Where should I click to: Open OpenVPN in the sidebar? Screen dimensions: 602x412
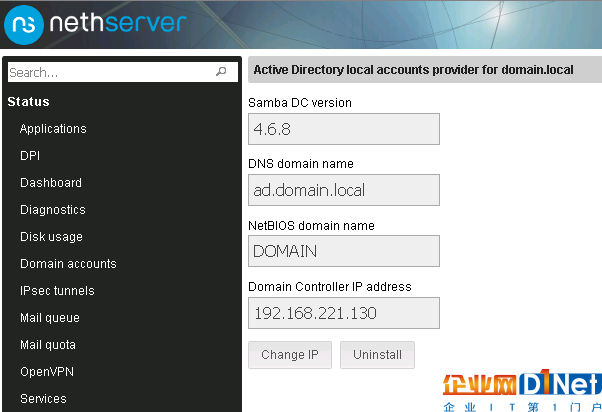point(47,372)
